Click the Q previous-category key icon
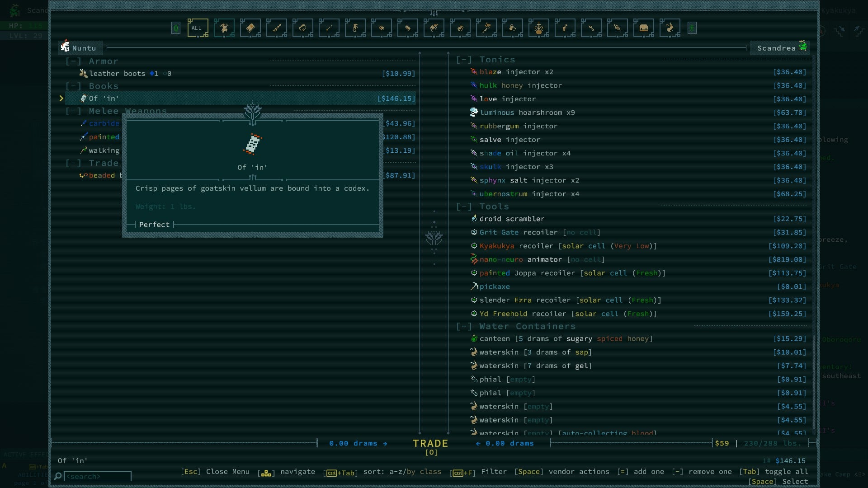Viewport: 868px width, 488px height. click(176, 28)
